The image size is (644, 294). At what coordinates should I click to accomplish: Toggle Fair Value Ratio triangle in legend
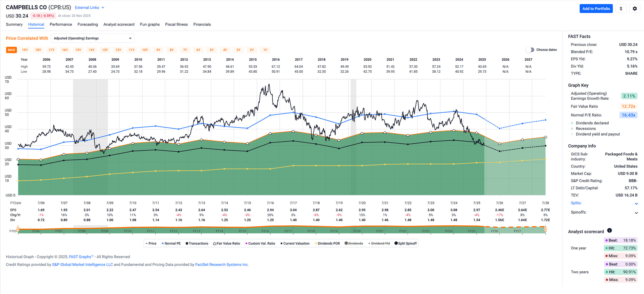click(215, 243)
